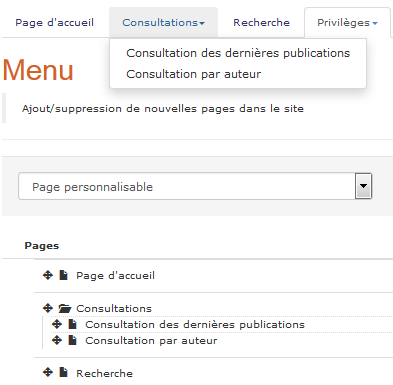Image resolution: width=393 pixels, height=385 pixels.
Task: Go to the Recherche navigation tab
Action: [261, 23]
